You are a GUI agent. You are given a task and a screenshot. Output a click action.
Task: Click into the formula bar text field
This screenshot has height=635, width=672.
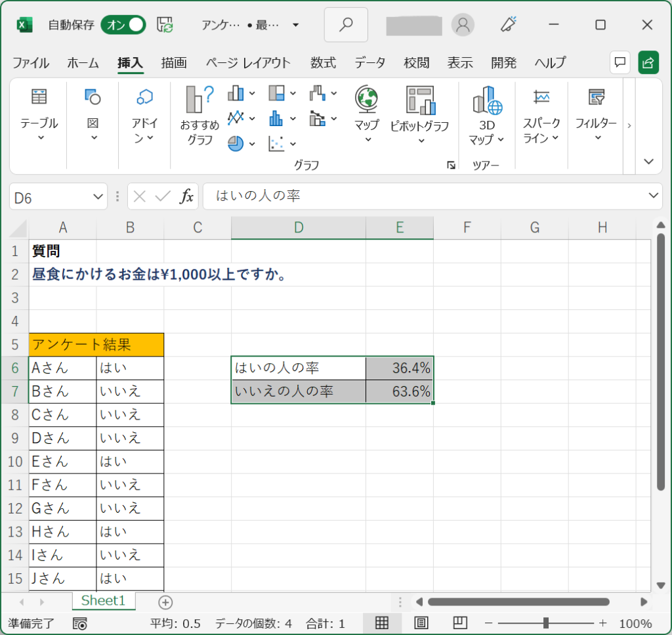click(x=425, y=196)
